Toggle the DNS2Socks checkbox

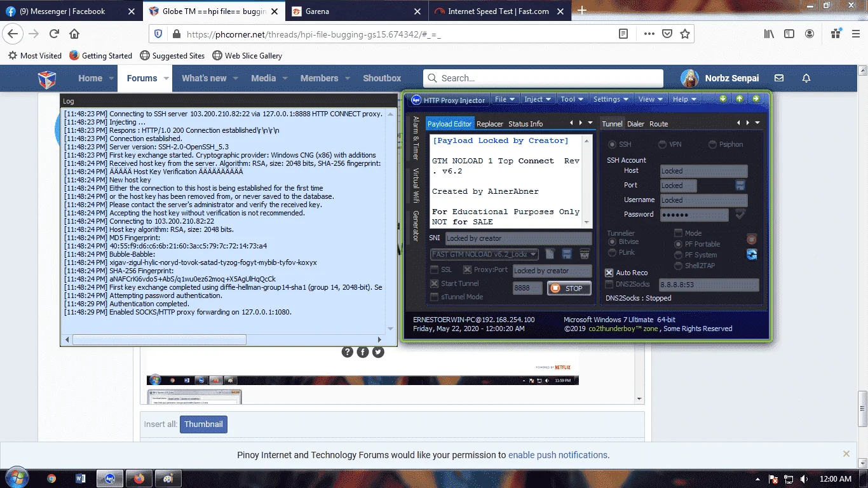point(609,284)
